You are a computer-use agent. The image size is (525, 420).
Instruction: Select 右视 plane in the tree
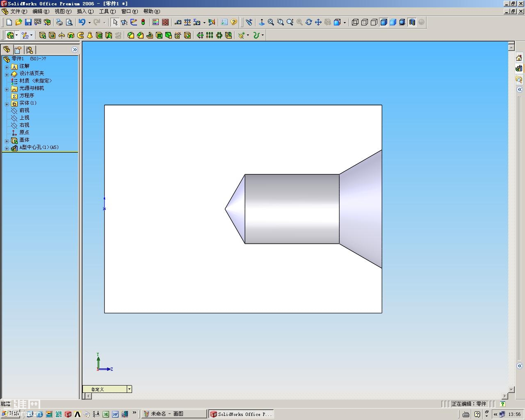[x=24, y=125]
